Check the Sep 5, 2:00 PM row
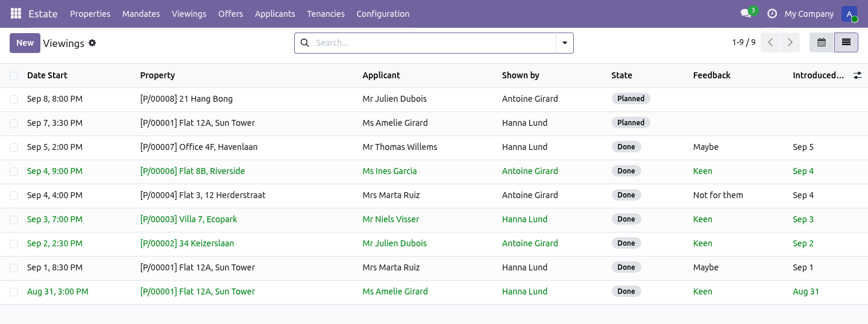This screenshot has height=324, width=868. pos(14,147)
